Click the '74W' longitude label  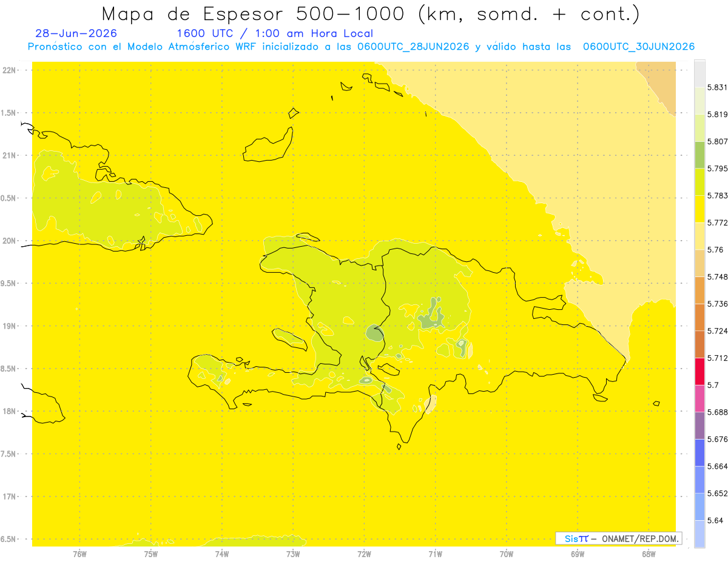(222, 554)
